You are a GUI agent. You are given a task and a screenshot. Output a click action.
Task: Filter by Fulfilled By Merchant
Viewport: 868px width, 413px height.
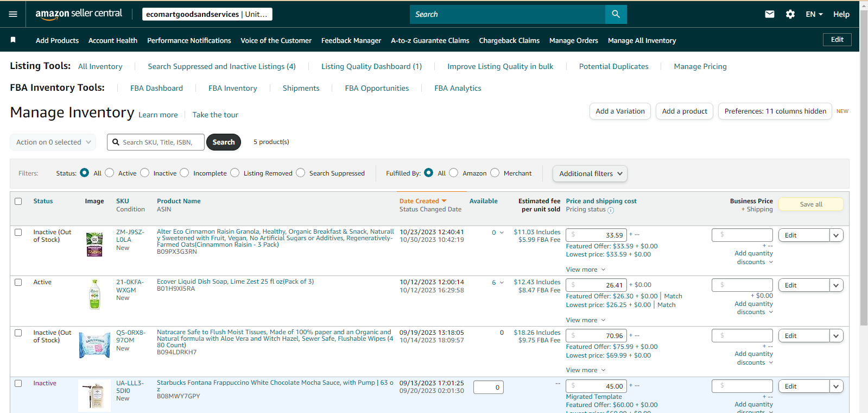pyautogui.click(x=495, y=173)
